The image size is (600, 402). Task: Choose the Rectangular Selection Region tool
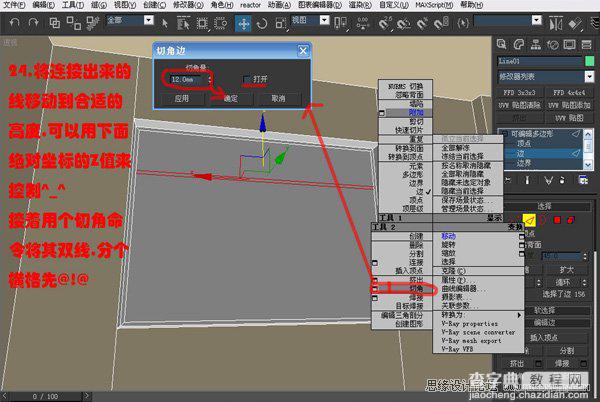point(202,23)
